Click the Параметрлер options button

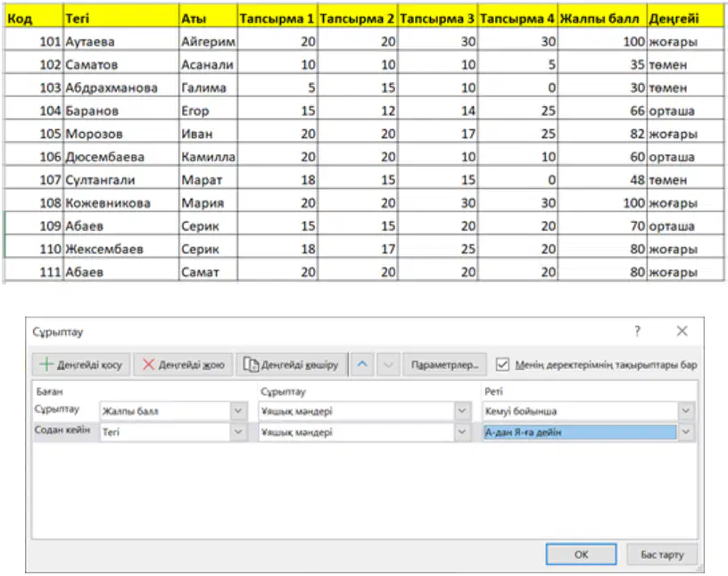pyautogui.click(x=444, y=365)
